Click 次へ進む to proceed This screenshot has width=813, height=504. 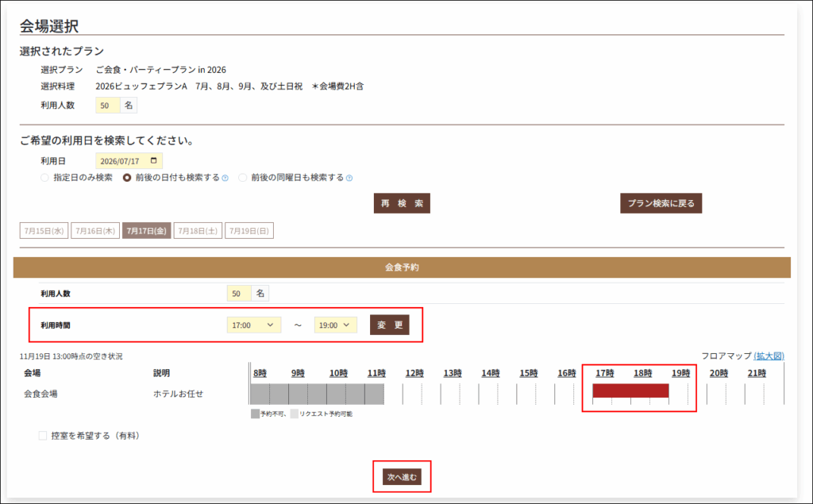click(x=402, y=477)
